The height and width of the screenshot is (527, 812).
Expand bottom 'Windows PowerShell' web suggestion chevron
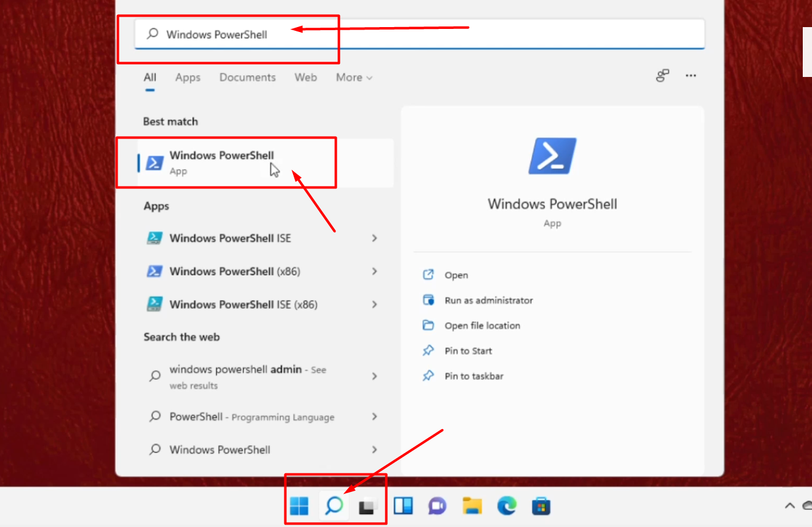pyautogui.click(x=374, y=450)
